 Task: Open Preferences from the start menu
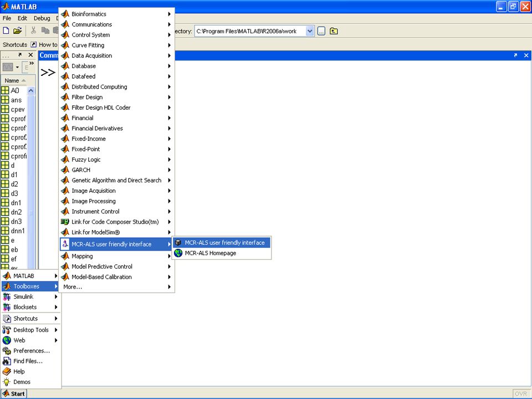[x=30, y=350]
